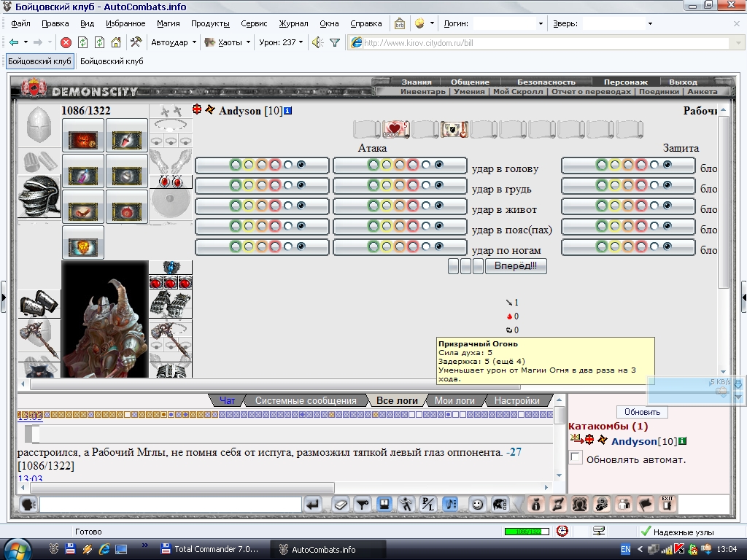
Task: Click the Вперёд!!! button
Action: tap(516, 265)
